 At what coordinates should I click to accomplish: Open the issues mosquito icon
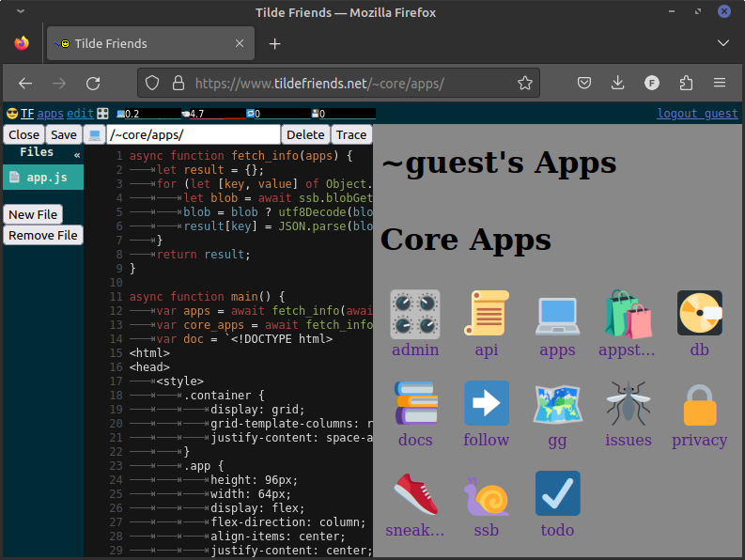tap(628, 404)
